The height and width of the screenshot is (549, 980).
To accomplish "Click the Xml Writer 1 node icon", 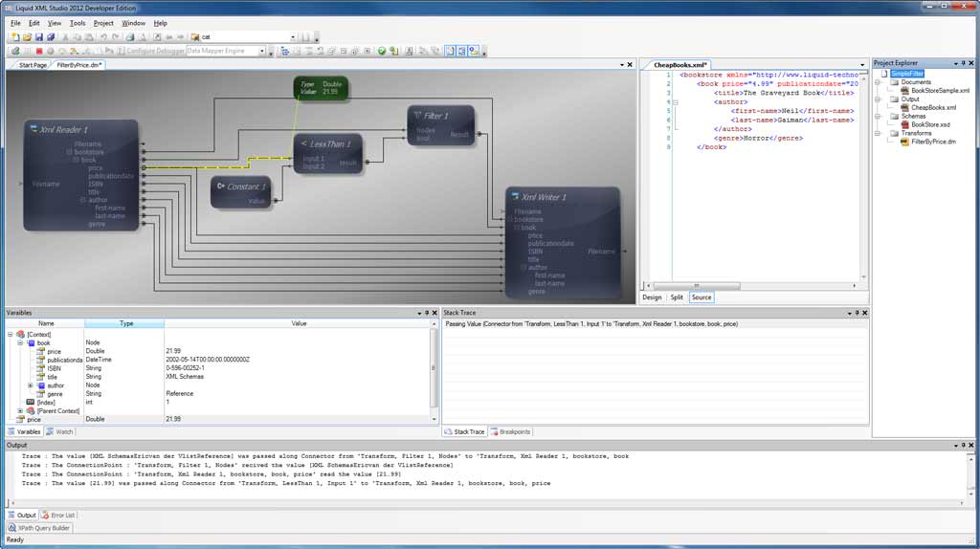I will (x=515, y=196).
